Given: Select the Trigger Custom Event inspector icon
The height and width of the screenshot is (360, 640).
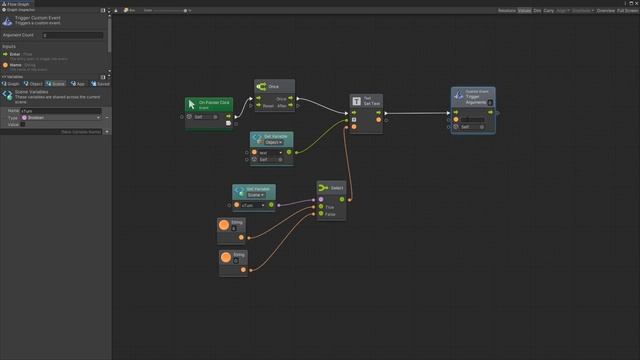Looking at the screenshot, I should (x=7, y=21).
